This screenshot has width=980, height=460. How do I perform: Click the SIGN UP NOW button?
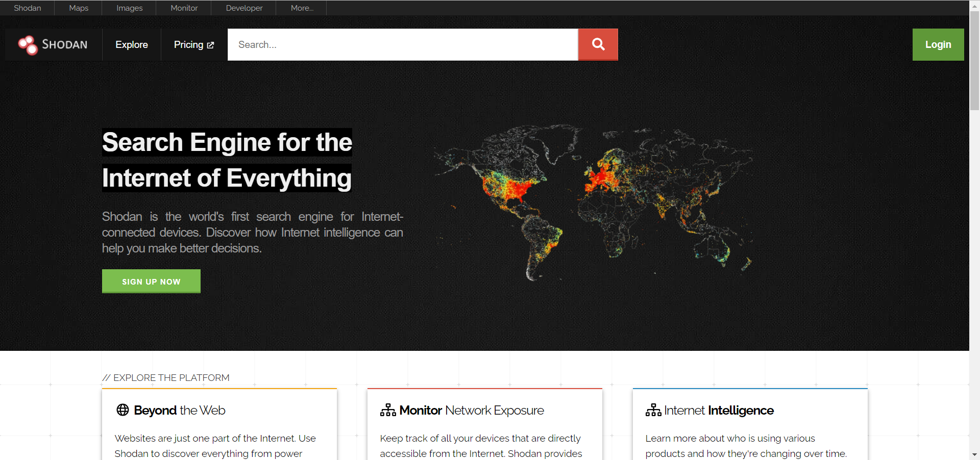coord(151,282)
